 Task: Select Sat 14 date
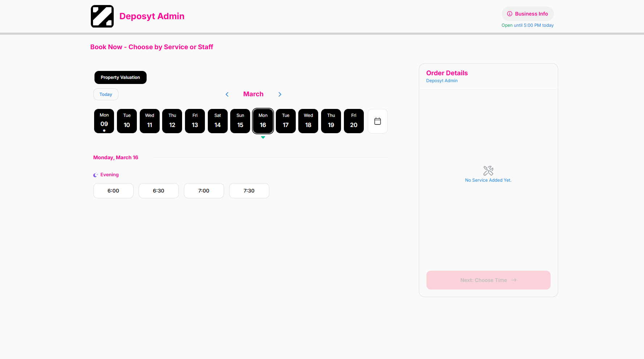(x=218, y=121)
